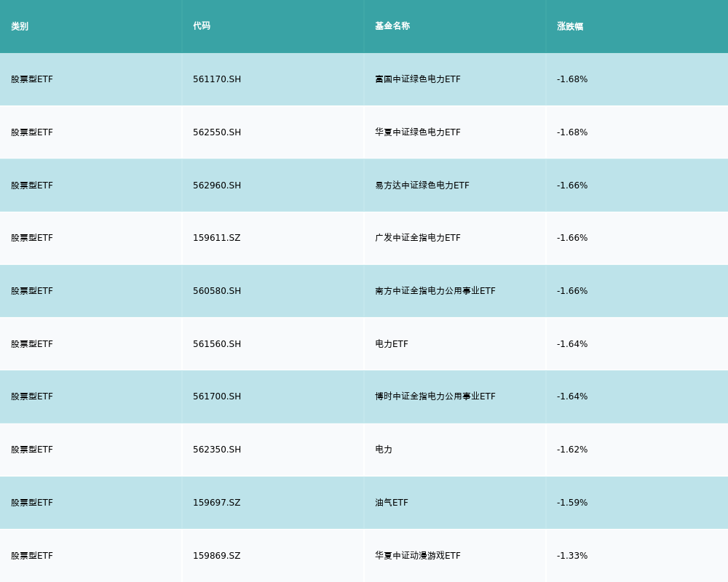
Task: Click the -1.59% change value
Action: (x=572, y=503)
